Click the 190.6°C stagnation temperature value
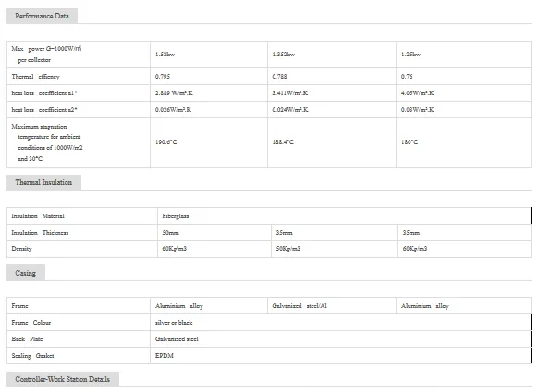This screenshot has width=538, height=392. 166,142
